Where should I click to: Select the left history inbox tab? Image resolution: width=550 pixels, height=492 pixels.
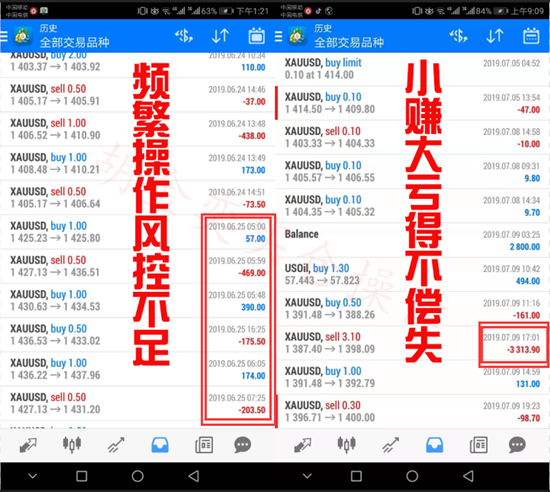[160, 445]
